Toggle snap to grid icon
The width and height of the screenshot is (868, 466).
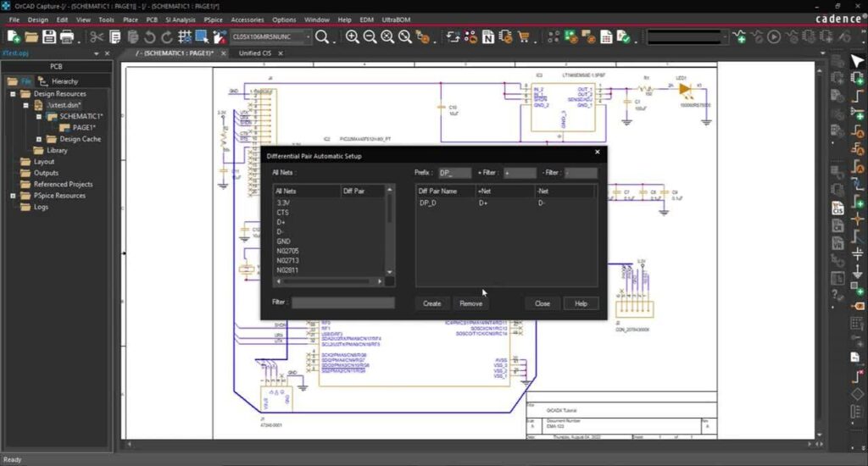[184, 37]
